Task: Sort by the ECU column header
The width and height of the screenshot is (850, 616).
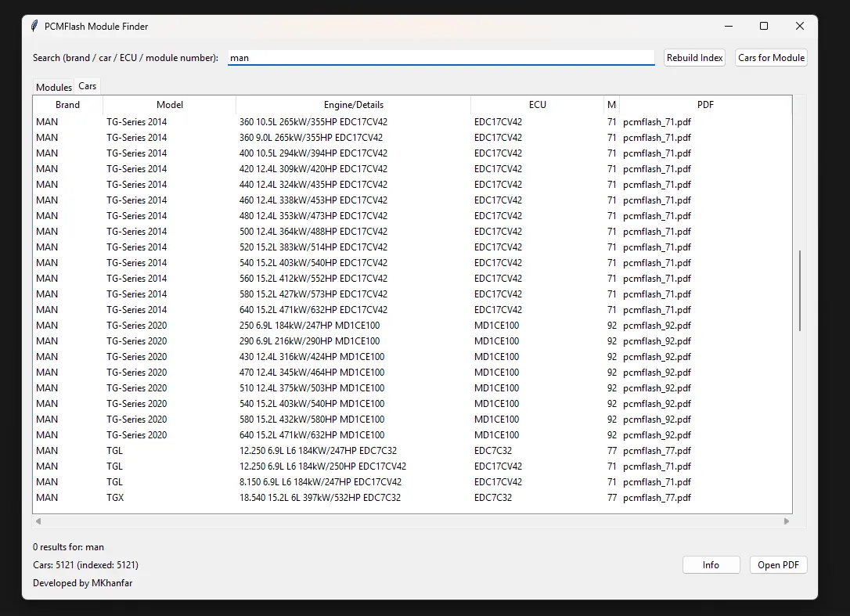Action: pyautogui.click(x=537, y=105)
